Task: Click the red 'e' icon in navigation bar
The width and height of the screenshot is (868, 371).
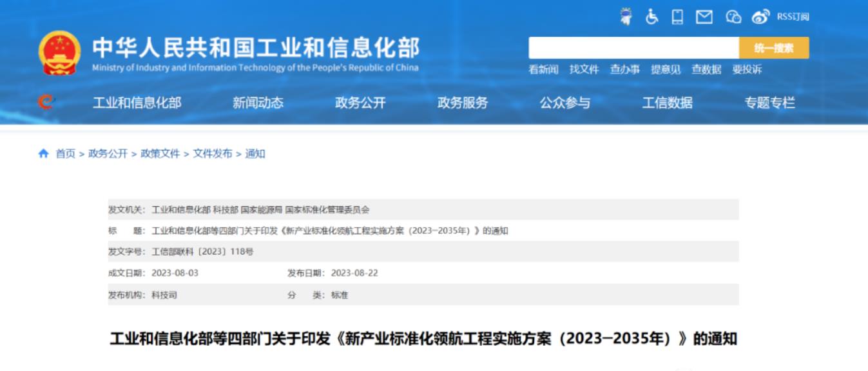Action: tap(46, 103)
